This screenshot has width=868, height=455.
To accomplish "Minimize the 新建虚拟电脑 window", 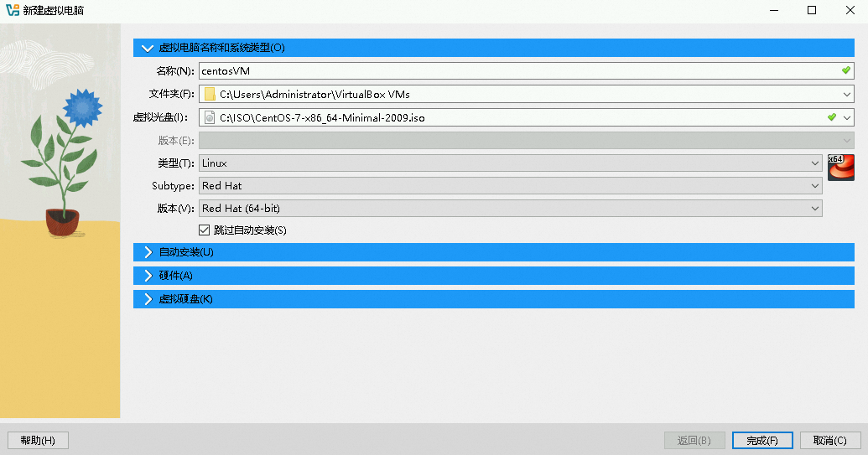I will pyautogui.click(x=774, y=11).
